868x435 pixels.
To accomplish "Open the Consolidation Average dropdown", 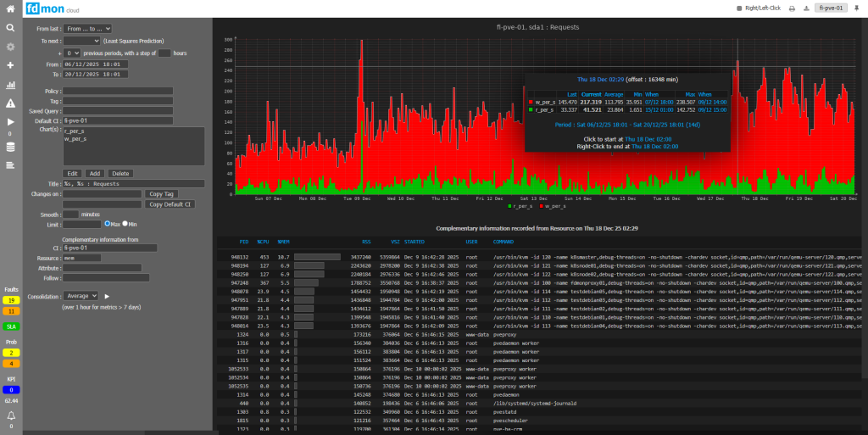I will 80,296.
